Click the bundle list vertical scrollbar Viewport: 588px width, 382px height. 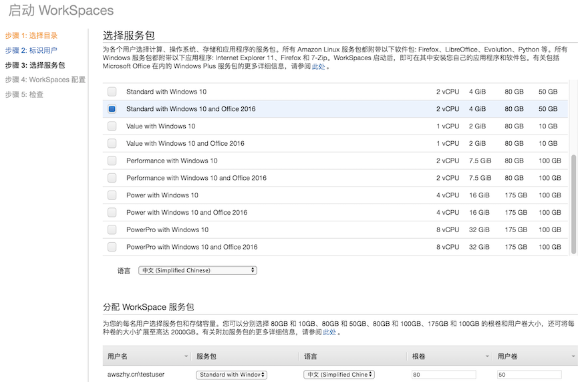pyautogui.click(x=573, y=204)
